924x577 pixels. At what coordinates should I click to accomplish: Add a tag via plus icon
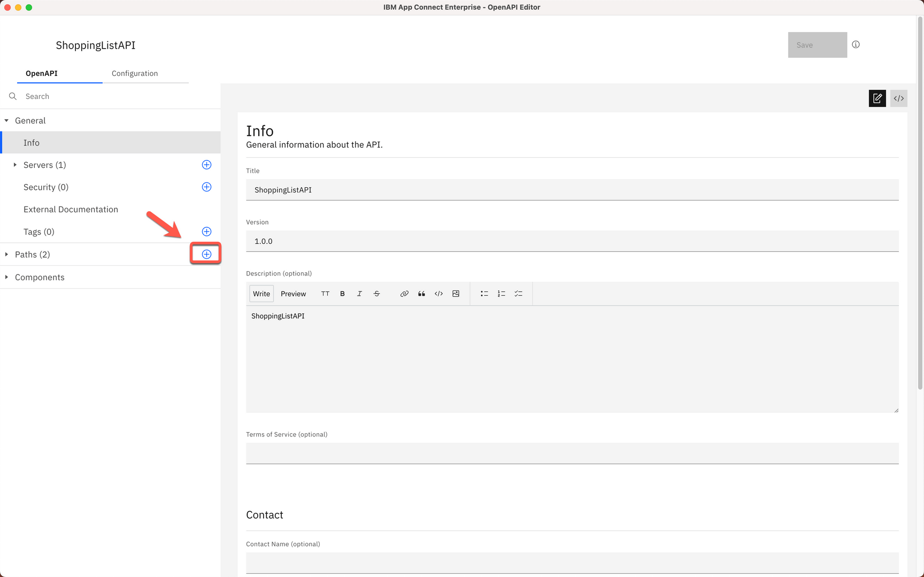206,231
